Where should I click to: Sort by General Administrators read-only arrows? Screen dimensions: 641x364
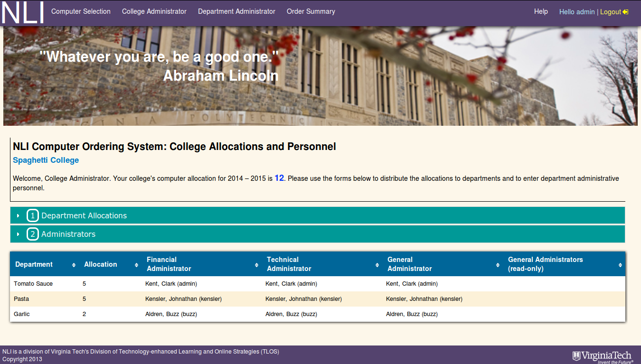pyautogui.click(x=620, y=265)
